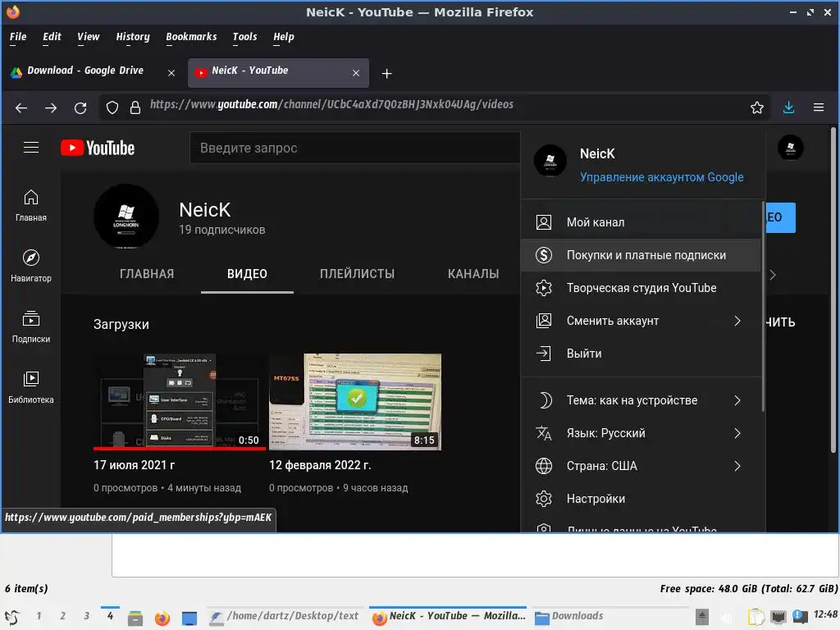
Task: Click the Творческая студия gear icon
Action: (x=544, y=288)
